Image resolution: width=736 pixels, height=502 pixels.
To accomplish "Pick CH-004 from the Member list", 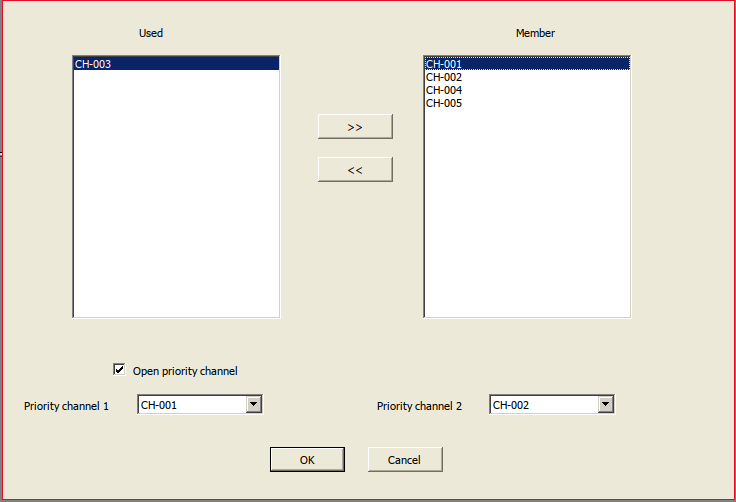I will point(444,90).
